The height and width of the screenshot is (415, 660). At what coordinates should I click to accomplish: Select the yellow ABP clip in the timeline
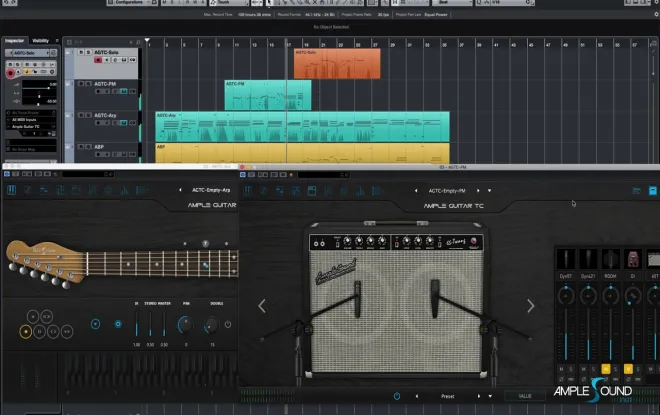click(x=302, y=153)
